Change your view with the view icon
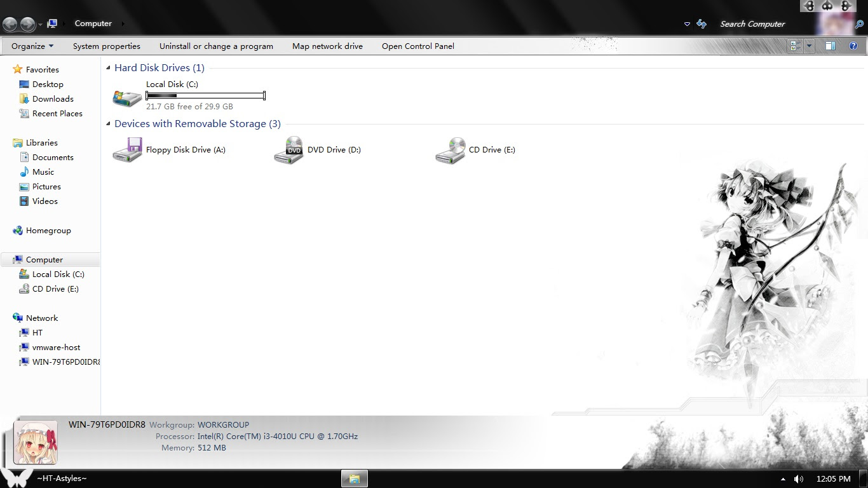This screenshot has height=488, width=868. (796, 46)
